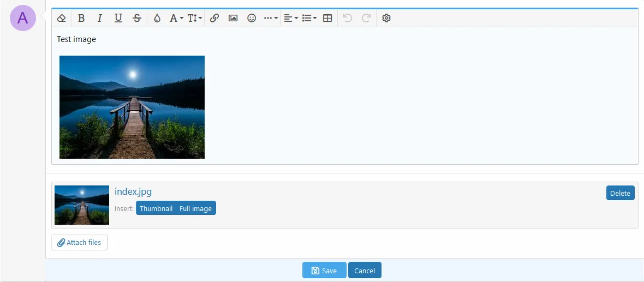The width and height of the screenshot is (644, 282).
Task: Delete the index.jpg attachment
Action: pyautogui.click(x=620, y=193)
